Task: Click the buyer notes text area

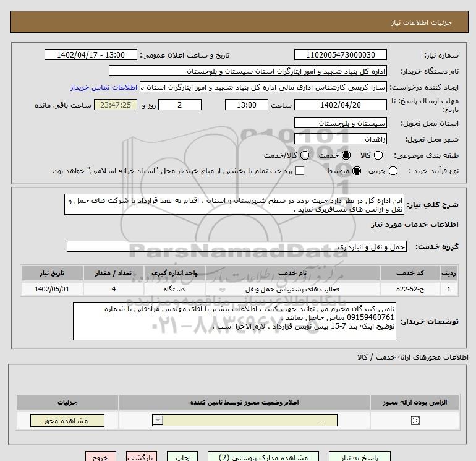Action: [x=234, y=321]
